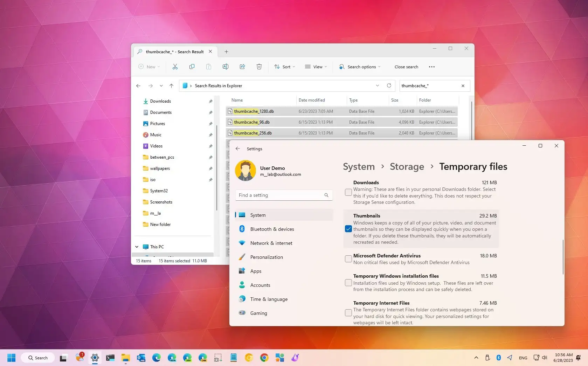Uncheck the Thumbnails checkbox
This screenshot has height=366, width=588.
click(348, 229)
